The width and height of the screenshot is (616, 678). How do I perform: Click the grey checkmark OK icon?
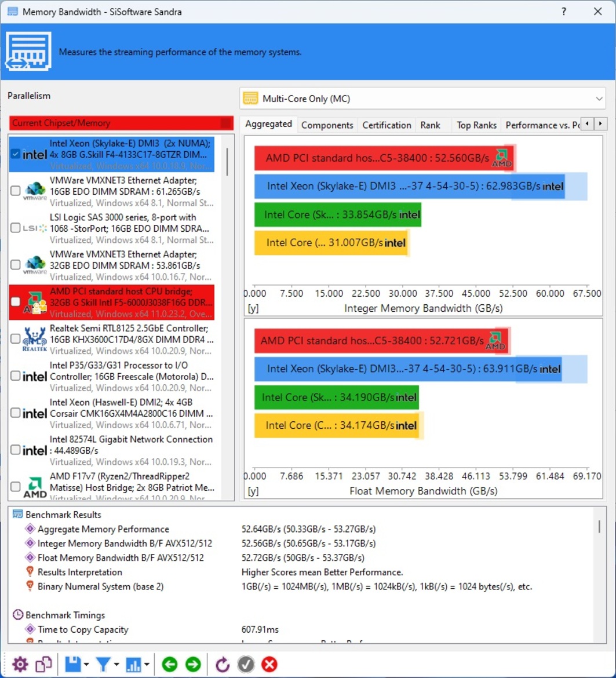[x=246, y=664]
